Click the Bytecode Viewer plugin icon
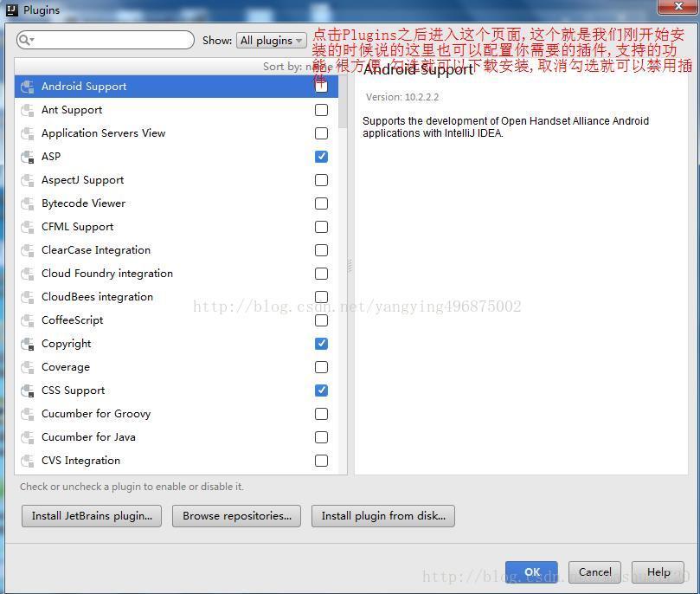This screenshot has height=594, width=700. 27,203
